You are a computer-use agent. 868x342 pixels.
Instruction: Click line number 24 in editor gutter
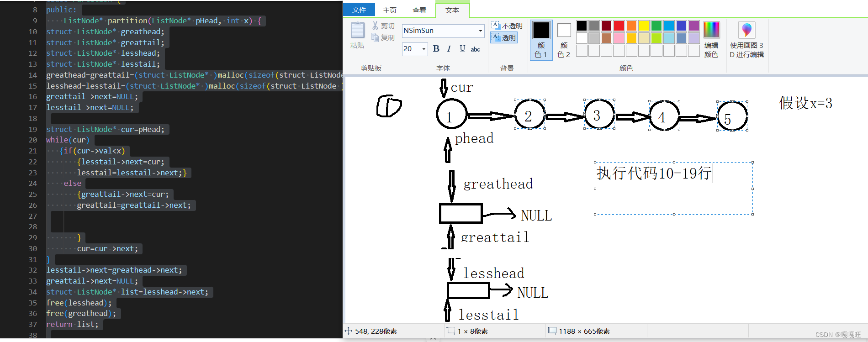pos(32,184)
